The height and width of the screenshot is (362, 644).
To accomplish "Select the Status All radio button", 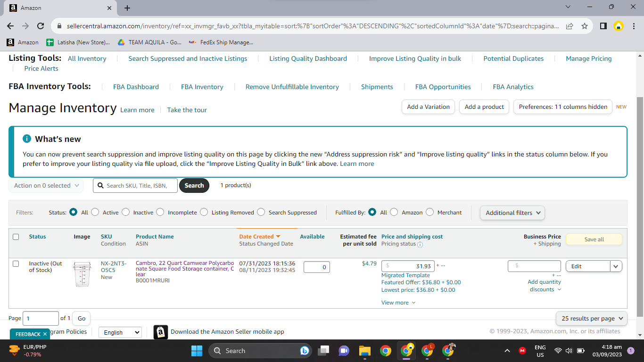I will (x=73, y=212).
